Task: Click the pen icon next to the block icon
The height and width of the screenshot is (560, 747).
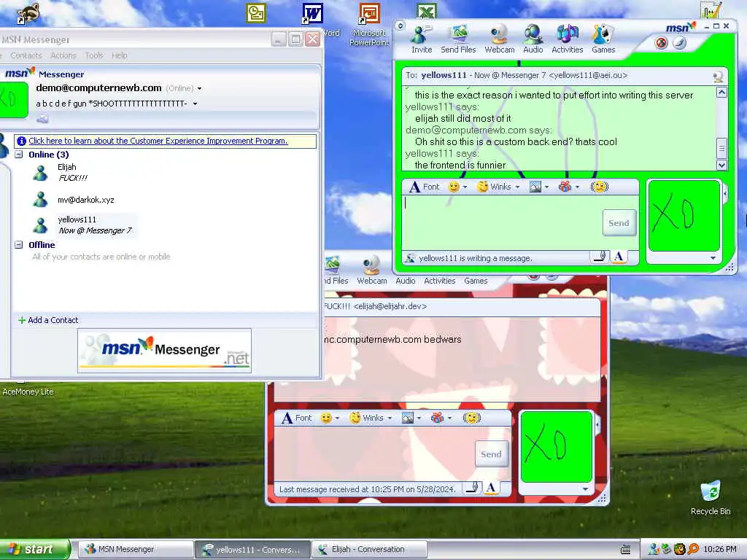Action: (x=679, y=43)
